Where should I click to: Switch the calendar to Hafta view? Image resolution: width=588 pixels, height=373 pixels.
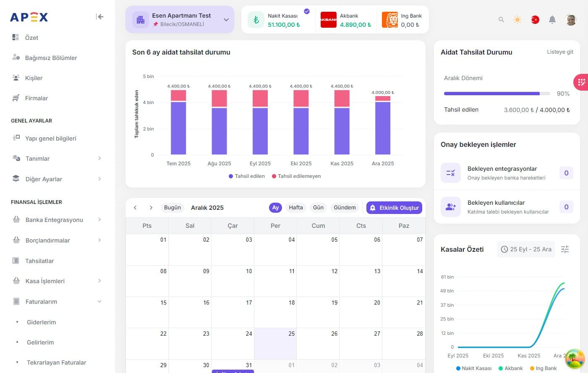(x=295, y=207)
